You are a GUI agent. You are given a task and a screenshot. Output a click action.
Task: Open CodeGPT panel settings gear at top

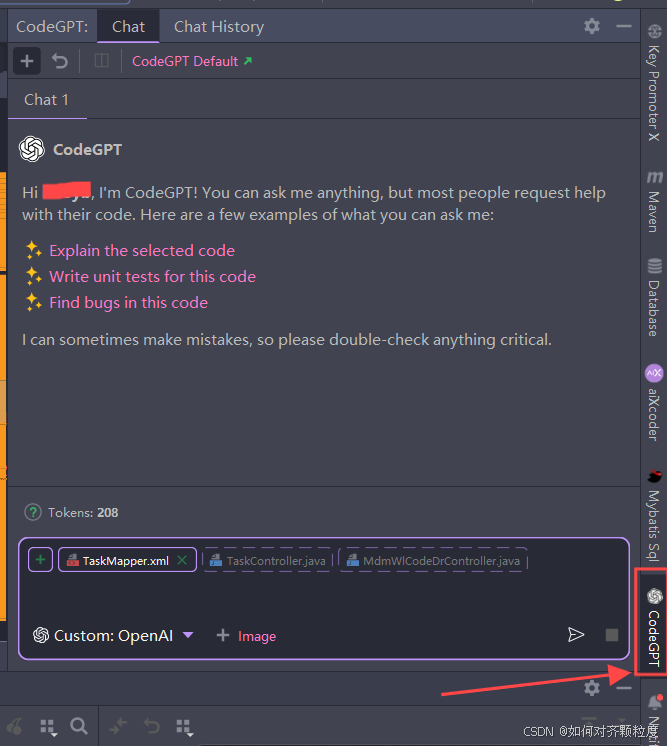tap(592, 26)
